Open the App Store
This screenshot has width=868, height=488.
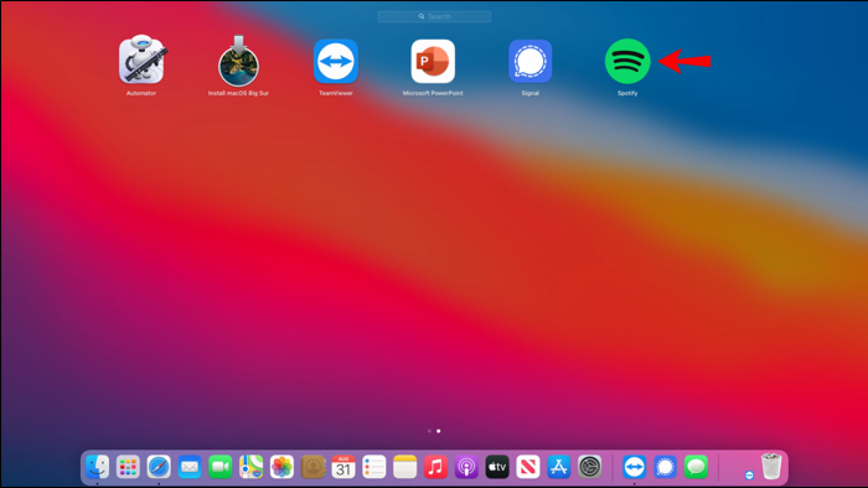[558, 466]
